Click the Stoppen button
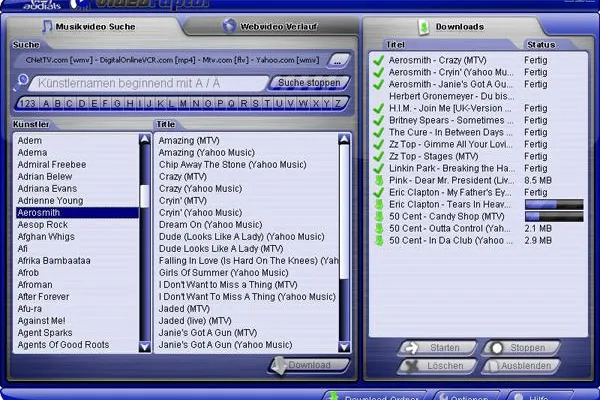This screenshot has width=600, height=400. point(521,348)
